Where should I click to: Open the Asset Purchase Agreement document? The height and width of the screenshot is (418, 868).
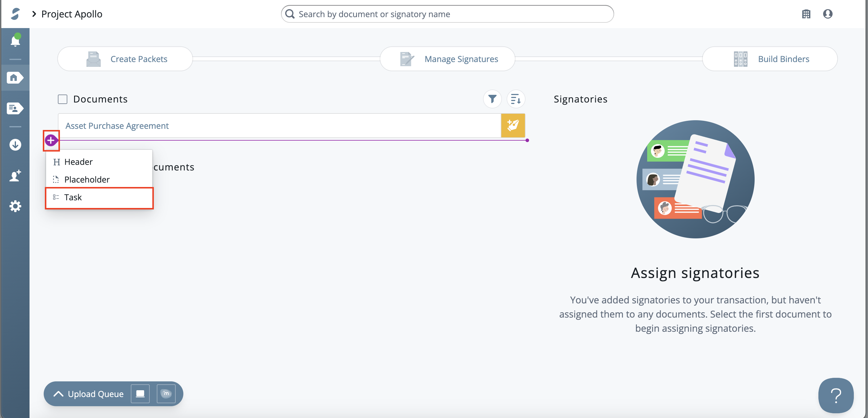[117, 126]
